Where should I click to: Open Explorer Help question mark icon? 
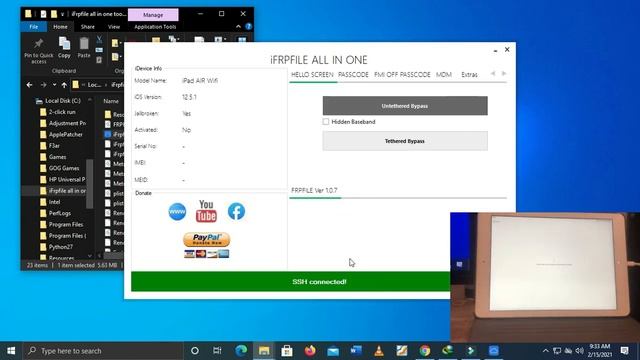(x=249, y=27)
